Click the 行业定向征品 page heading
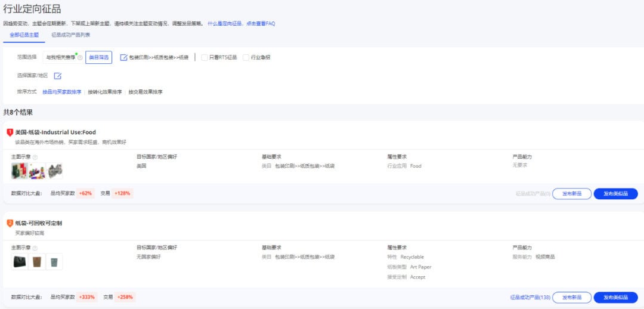 pyautogui.click(x=32, y=8)
